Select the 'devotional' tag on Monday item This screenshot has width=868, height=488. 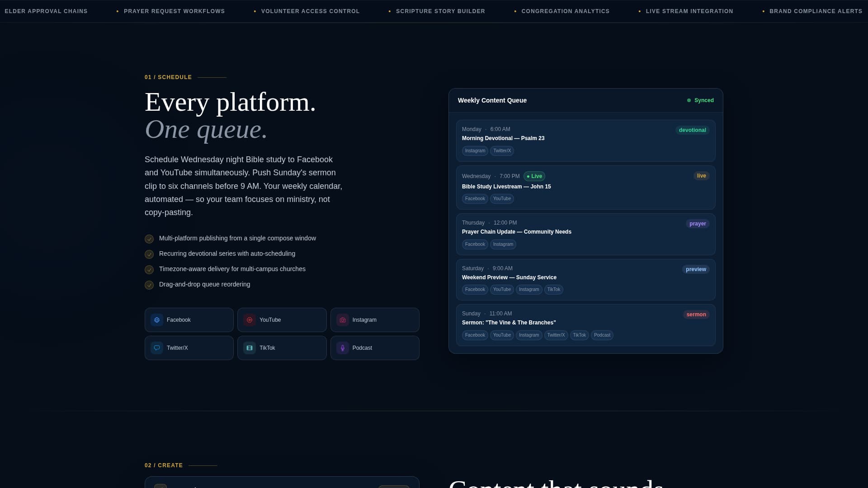click(x=693, y=130)
